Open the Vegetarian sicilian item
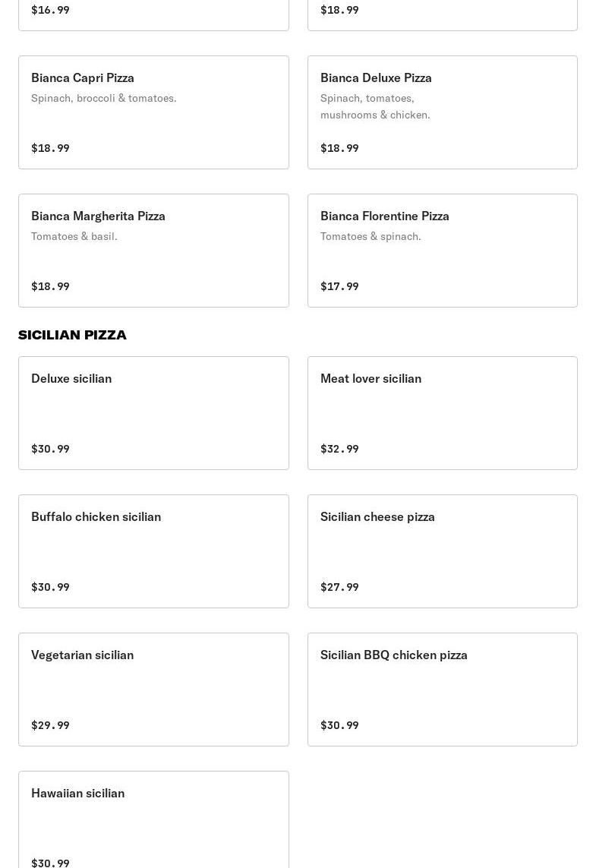The image size is (596, 868). pyautogui.click(x=153, y=690)
